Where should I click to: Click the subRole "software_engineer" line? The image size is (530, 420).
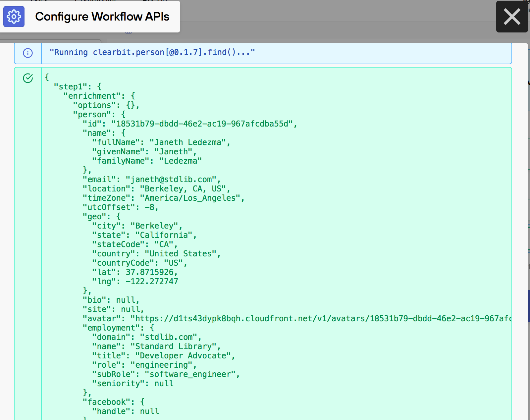click(x=166, y=374)
